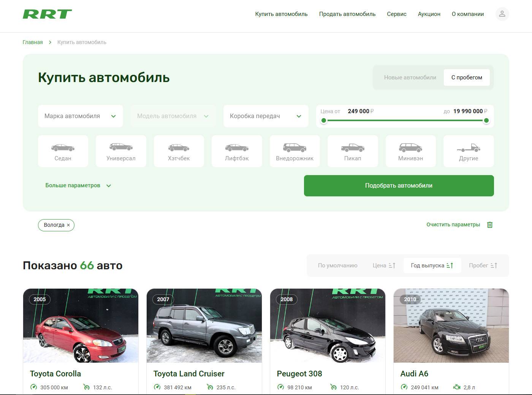The image size is (532, 395).
Task: Open the Peugeot 308 photo
Action: tap(328, 326)
